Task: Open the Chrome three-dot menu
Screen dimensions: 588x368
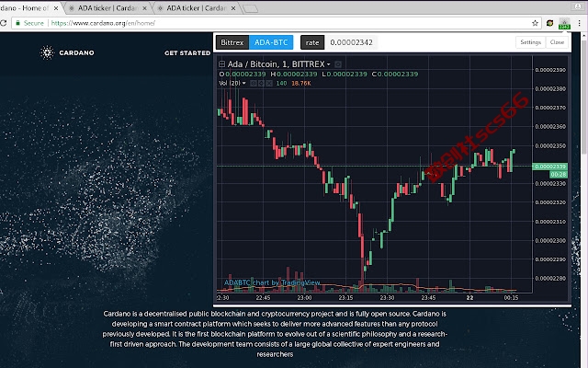Action: point(580,23)
